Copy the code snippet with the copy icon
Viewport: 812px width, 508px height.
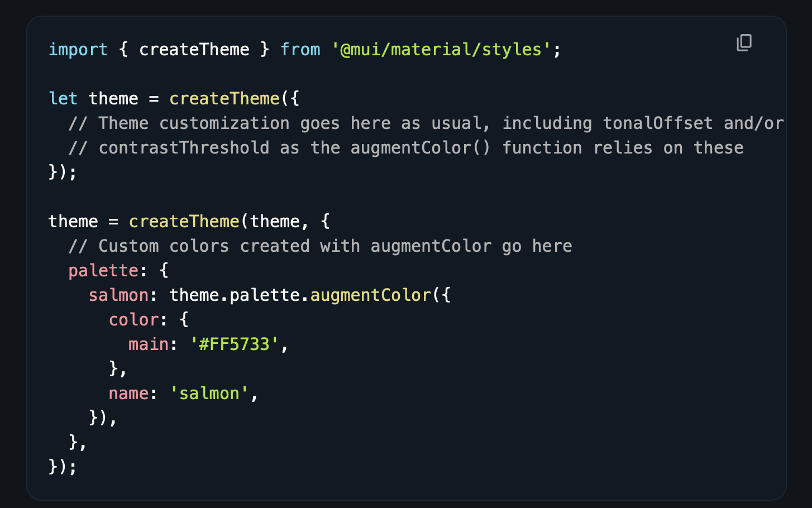(744, 43)
